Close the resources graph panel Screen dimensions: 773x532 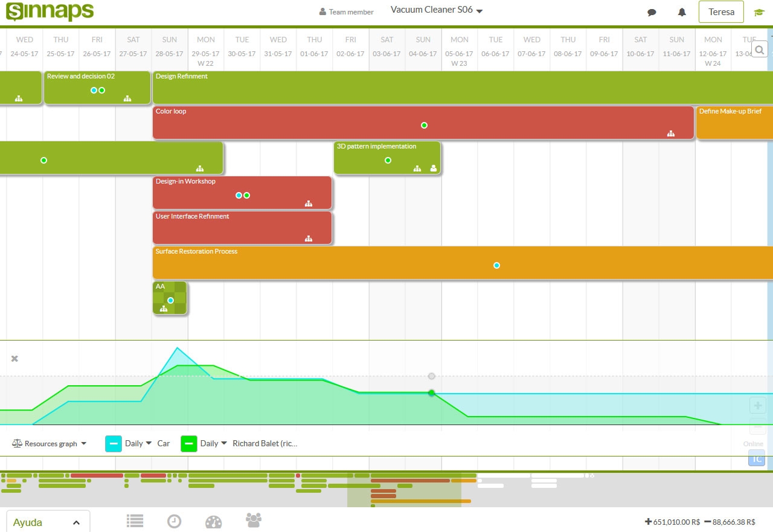(14, 359)
